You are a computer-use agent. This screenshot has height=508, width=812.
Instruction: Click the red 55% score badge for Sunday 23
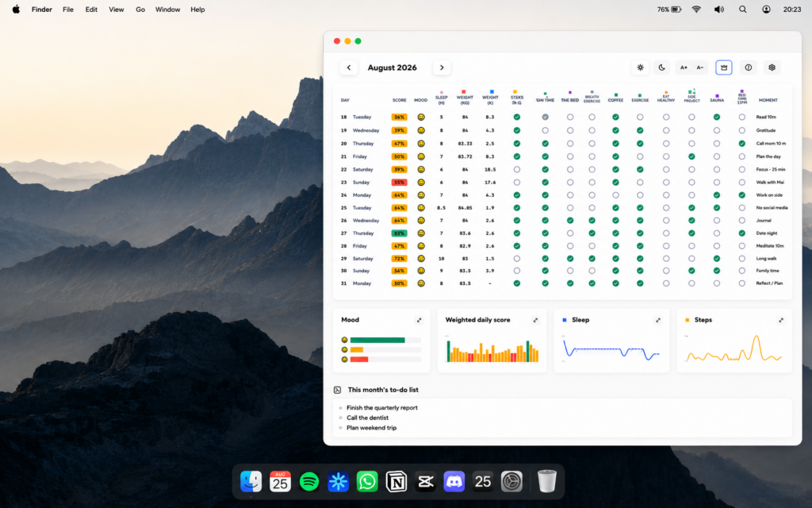tap(400, 183)
